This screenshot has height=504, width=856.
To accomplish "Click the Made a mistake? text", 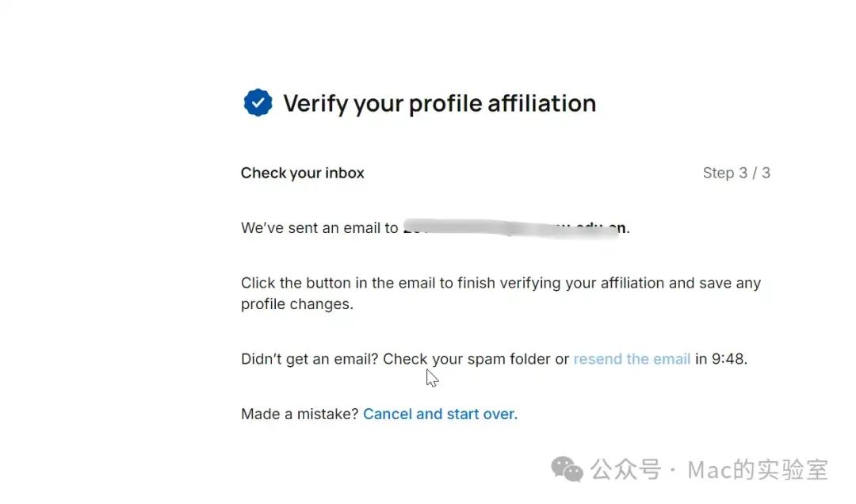I will [x=300, y=414].
